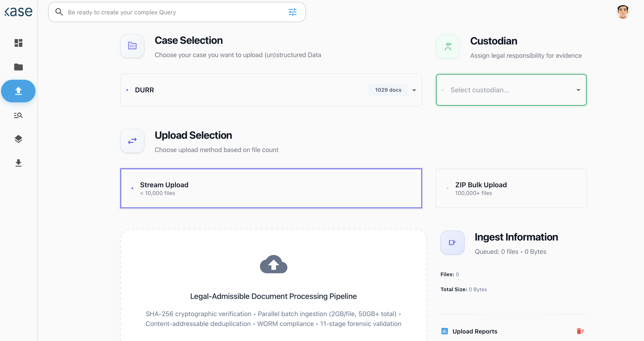Select the ZIP Bulk Upload option

pos(511,188)
